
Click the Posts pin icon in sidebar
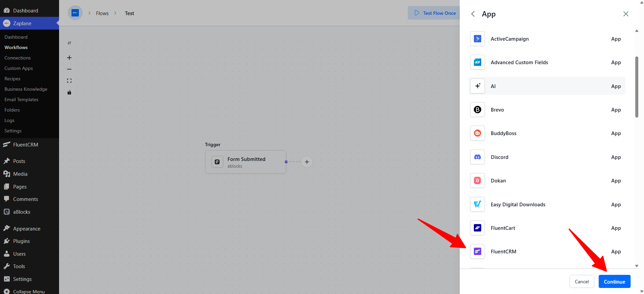click(x=7, y=161)
